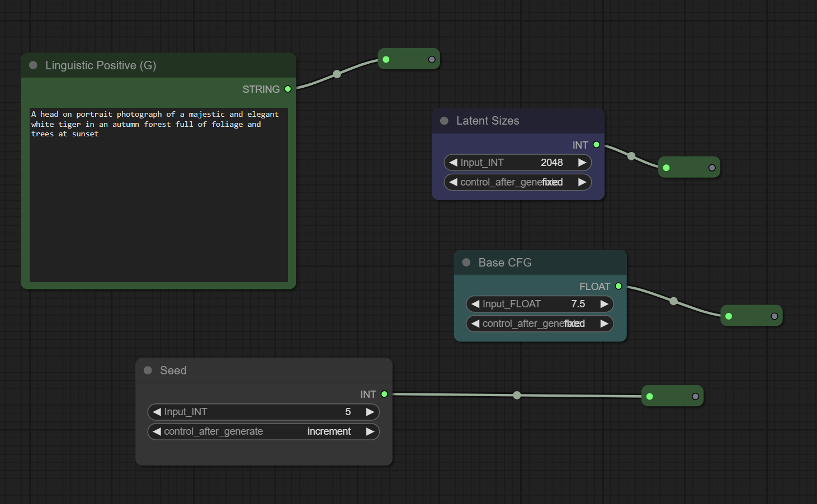Decrease Latent Sizes Input_INT with left arrow

point(454,163)
